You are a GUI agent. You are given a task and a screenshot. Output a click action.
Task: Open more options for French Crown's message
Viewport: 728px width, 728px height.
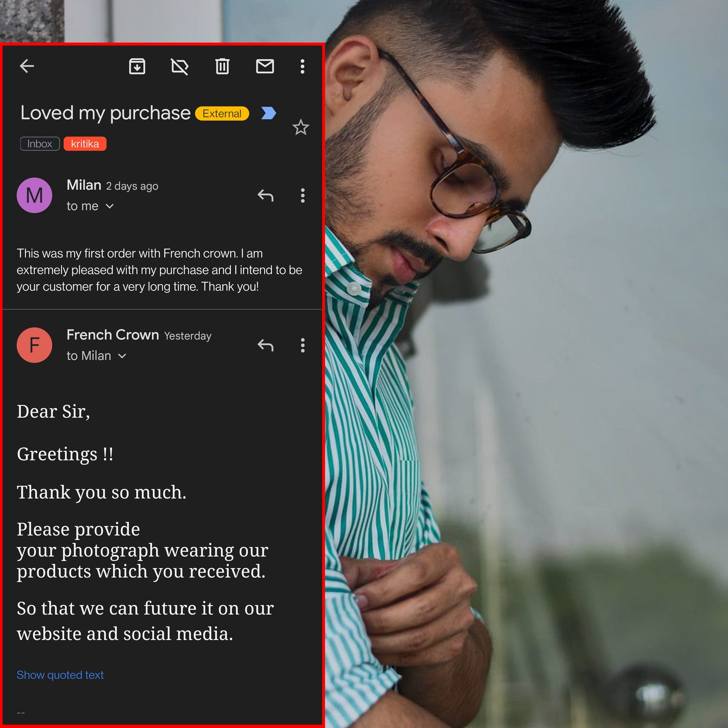pyautogui.click(x=302, y=345)
